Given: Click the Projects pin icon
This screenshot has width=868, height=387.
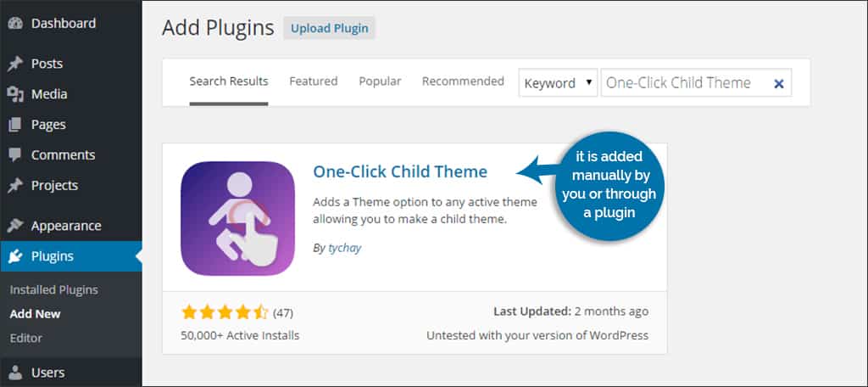Looking at the screenshot, I should click(x=14, y=186).
